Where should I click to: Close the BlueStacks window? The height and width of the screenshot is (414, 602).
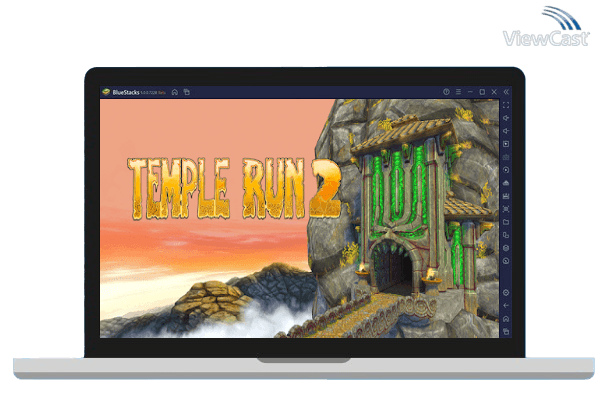pos(494,92)
